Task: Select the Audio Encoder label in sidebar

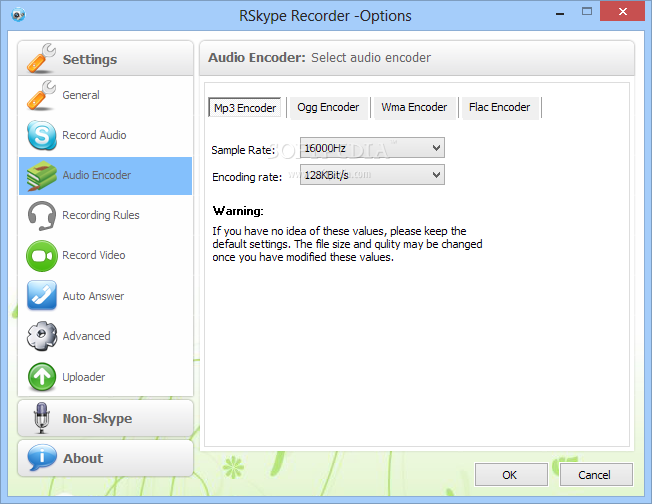Action: coord(96,175)
